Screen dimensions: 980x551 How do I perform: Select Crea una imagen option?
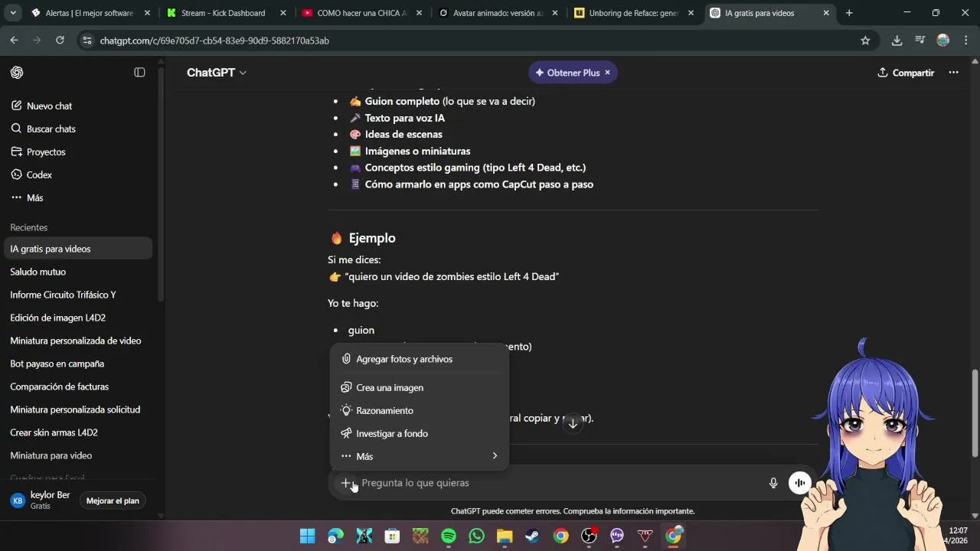click(420, 388)
